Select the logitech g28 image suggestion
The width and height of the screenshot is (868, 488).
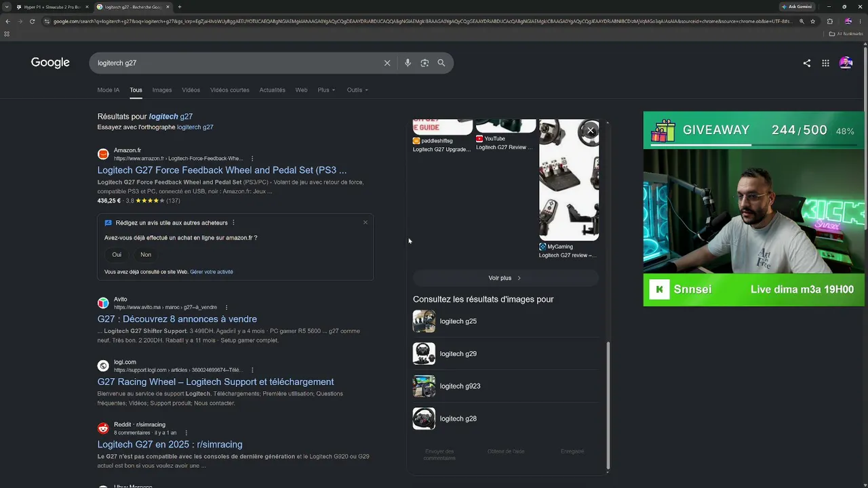pyautogui.click(x=505, y=419)
